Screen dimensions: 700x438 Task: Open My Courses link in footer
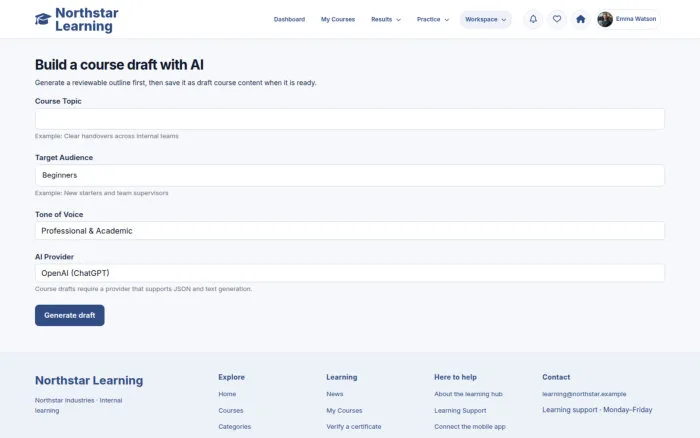click(344, 410)
